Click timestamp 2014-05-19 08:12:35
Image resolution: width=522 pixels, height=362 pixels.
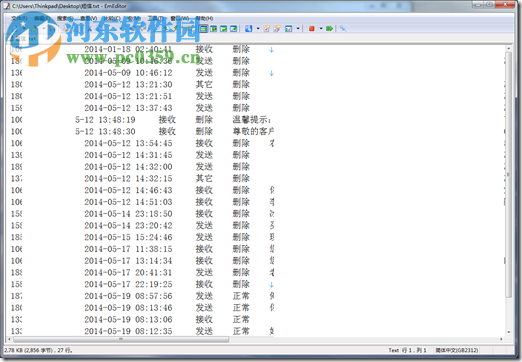tap(128, 331)
